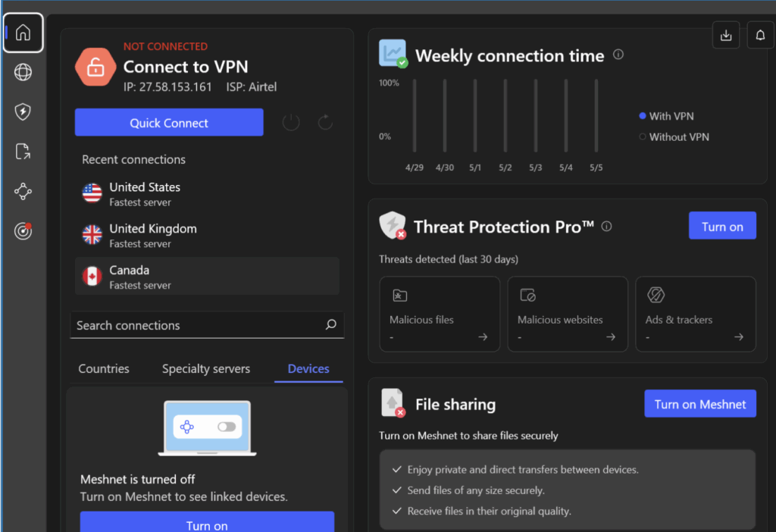Viewport: 776px width, 532px height.
Task: Switch to the Specialty servers tab
Action: click(206, 369)
